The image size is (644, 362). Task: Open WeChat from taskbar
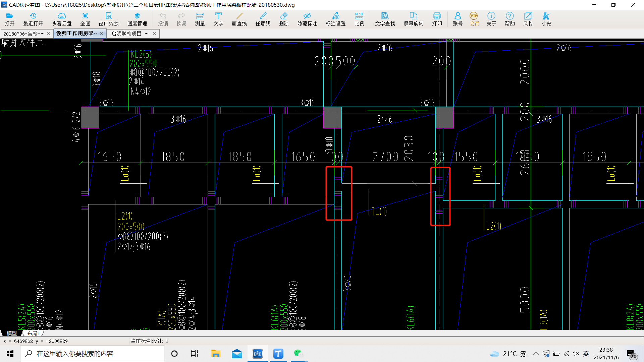pyautogui.click(x=299, y=354)
